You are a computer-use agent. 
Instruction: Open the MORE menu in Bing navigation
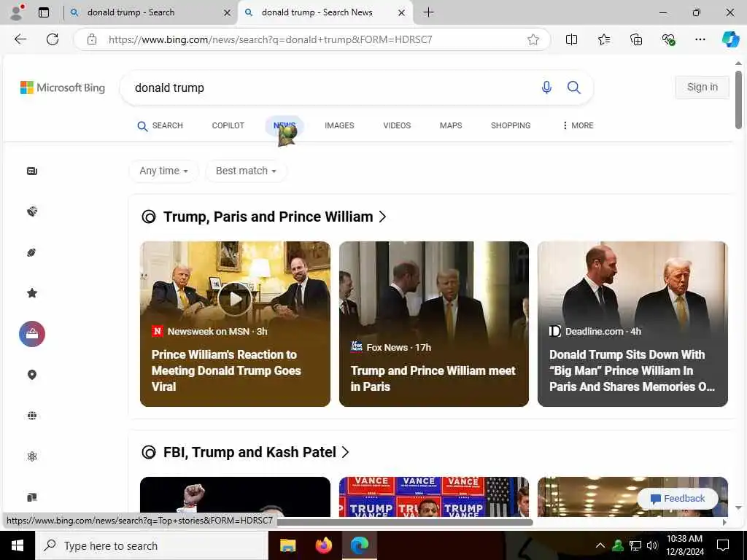[578, 125]
